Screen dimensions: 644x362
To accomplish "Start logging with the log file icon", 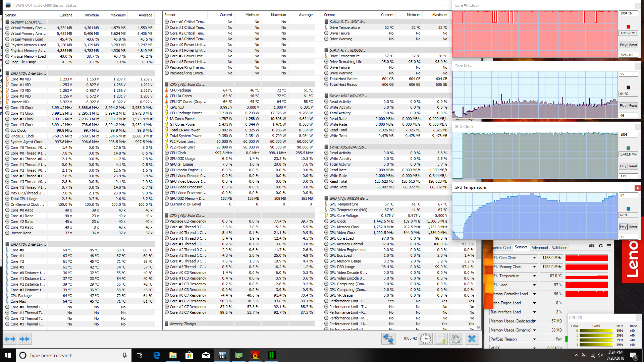I will (x=441, y=339).
